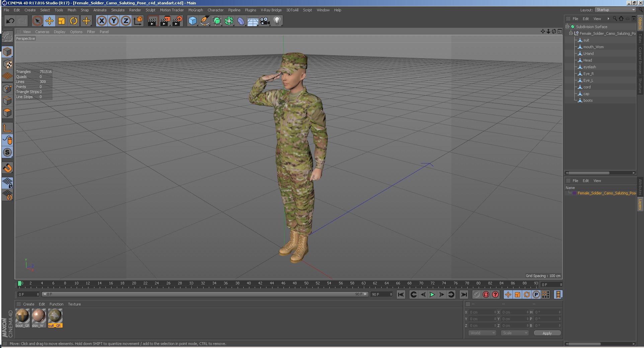Click the Subdivision Surface generator icon
644x348 pixels.
click(217, 21)
